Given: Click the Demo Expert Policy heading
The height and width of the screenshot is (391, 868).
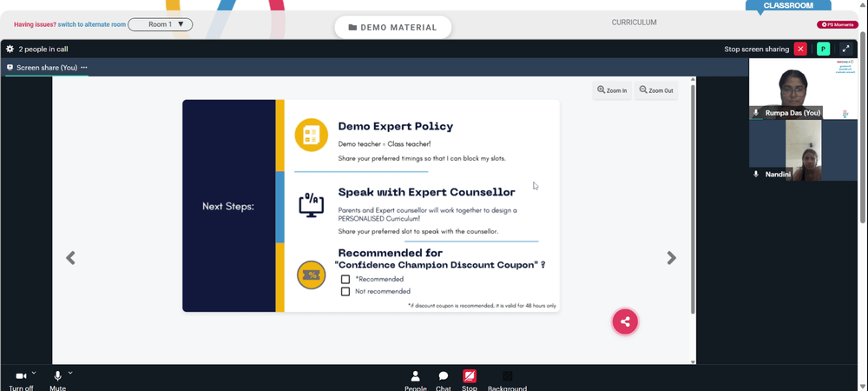Looking at the screenshot, I should pos(395,126).
